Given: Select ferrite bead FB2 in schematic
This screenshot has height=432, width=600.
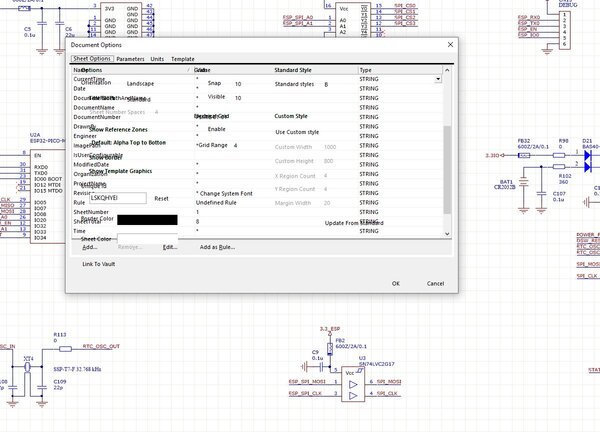Looking at the screenshot, I should point(330,349).
